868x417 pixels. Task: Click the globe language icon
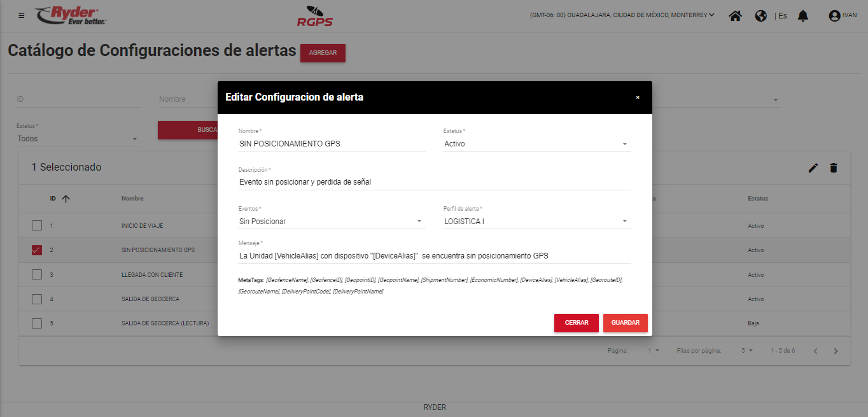tap(760, 16)
